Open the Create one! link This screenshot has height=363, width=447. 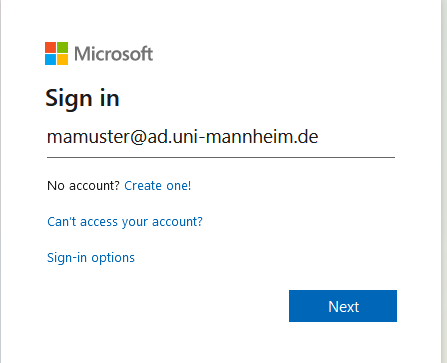click(158, 186)
